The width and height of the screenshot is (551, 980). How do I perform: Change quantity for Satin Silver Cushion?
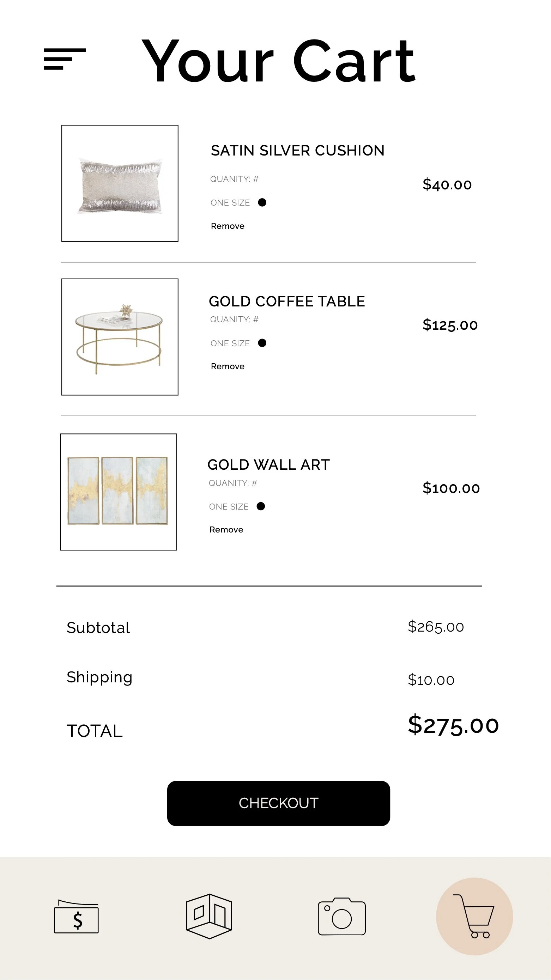coord(234,179)
